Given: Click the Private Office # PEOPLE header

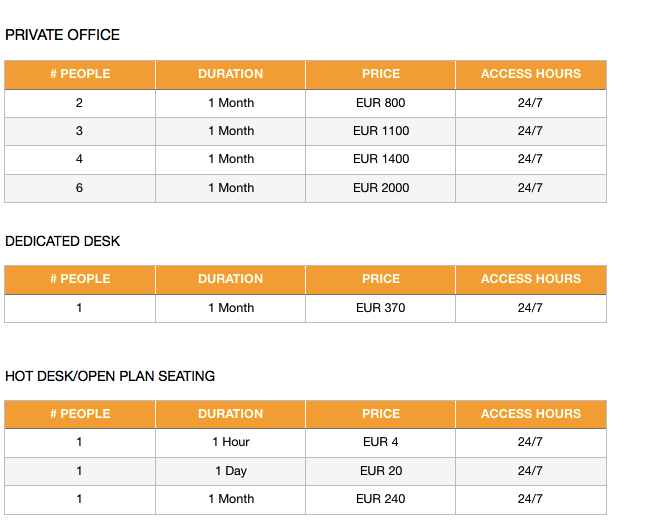Looking at the screenshot, I should [x=80, y=74].
